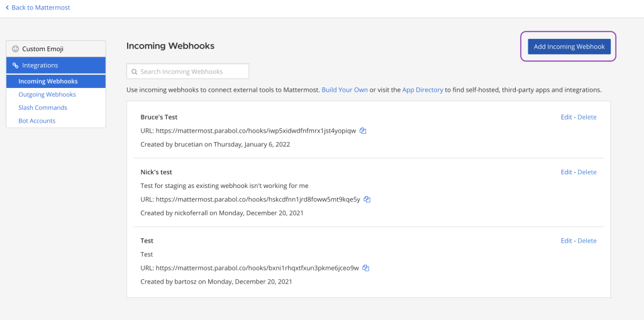Click the back chevron beside Back to Mattermost
644x320 pixels.
click(7, 8)
